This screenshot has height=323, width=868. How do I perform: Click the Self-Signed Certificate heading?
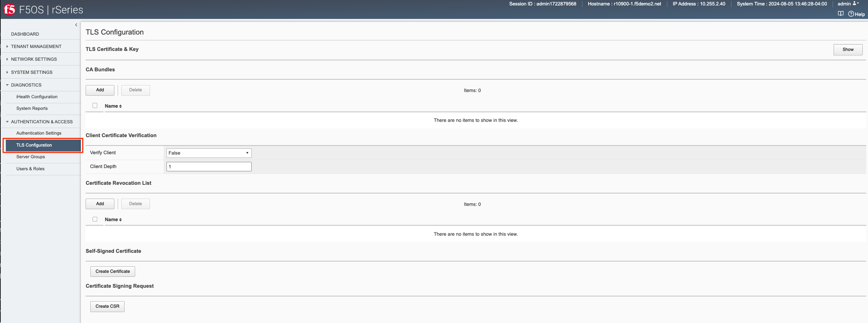pyautogui.click(x=113, y=251)
